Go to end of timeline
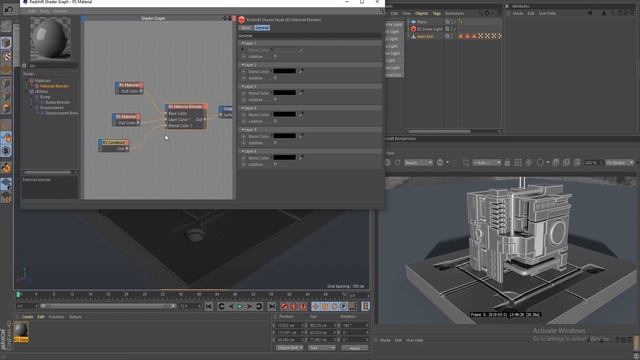Screen dimensions: 640x360 click(271, 306)
